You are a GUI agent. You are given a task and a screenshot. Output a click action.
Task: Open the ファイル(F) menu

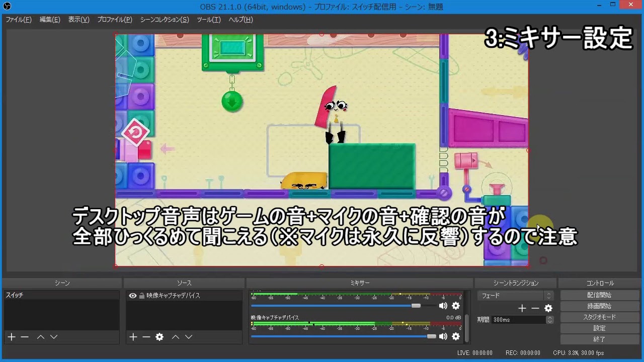coord(18,20)
